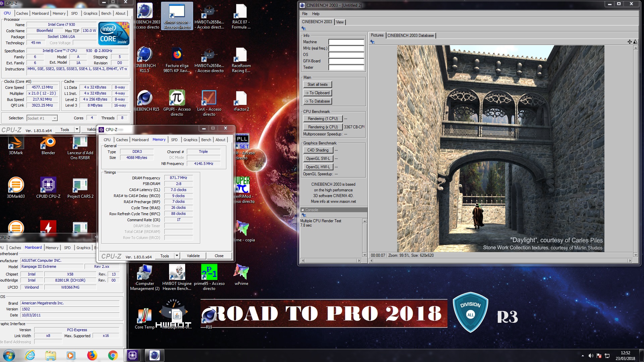Open the 3DMark desktop shortcut

[16, 145]
